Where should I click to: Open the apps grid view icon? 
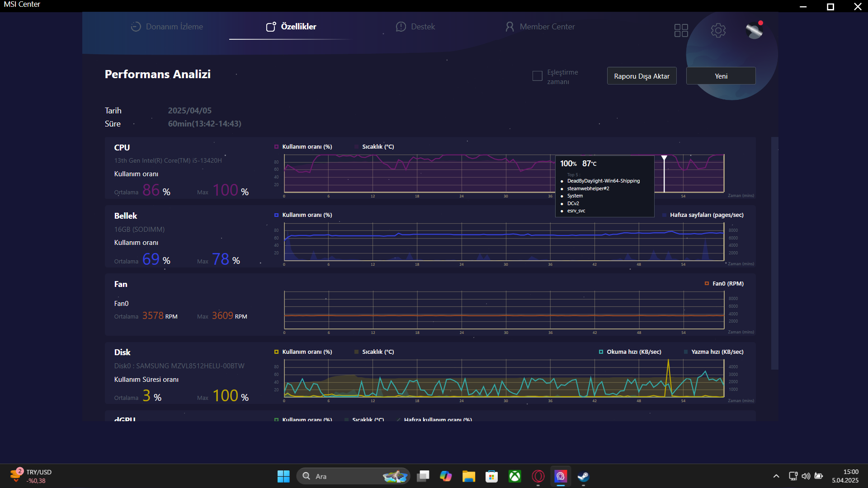[681, 30]
